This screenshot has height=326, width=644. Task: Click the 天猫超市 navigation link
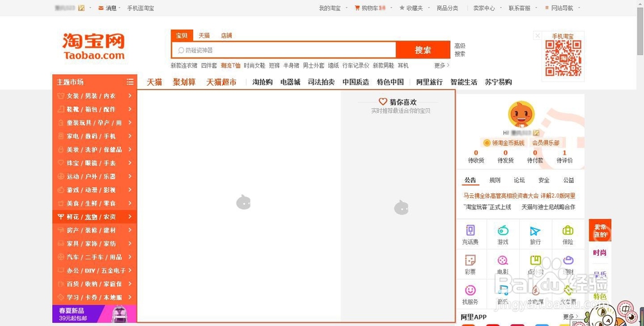221,82
